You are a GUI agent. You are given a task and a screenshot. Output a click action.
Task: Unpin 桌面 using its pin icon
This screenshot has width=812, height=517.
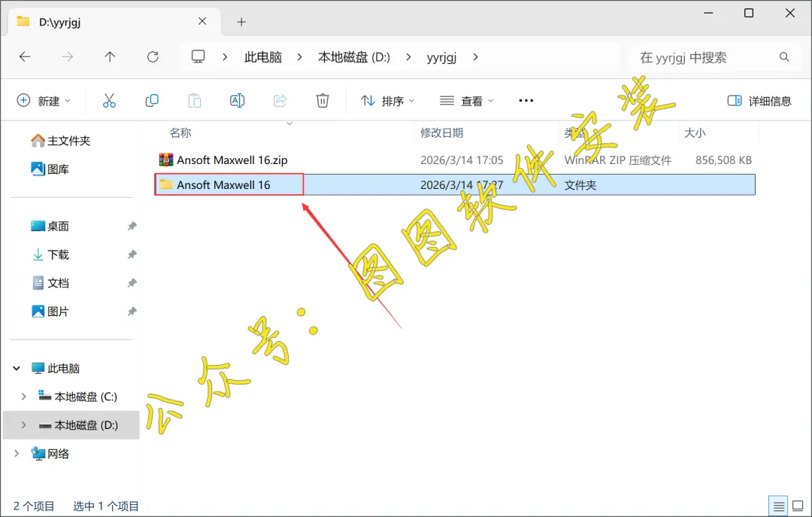coord(132,226)
